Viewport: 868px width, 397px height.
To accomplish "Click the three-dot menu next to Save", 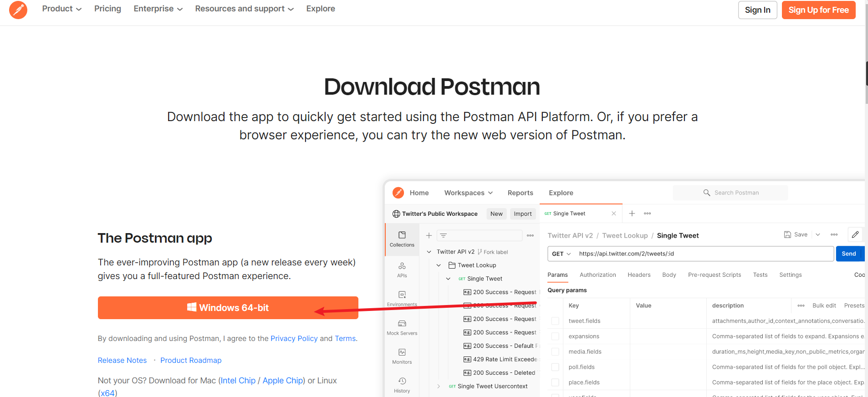I will pyautogui.click(x=834, y=234).
